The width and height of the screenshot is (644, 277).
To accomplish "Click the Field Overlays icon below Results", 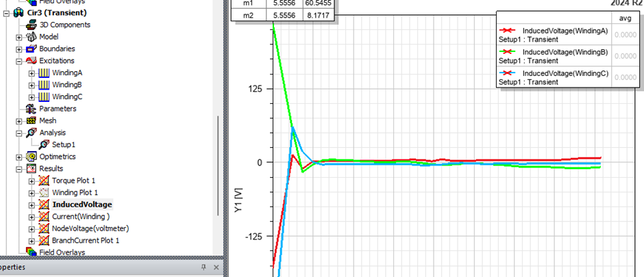I will coord(31,252).
